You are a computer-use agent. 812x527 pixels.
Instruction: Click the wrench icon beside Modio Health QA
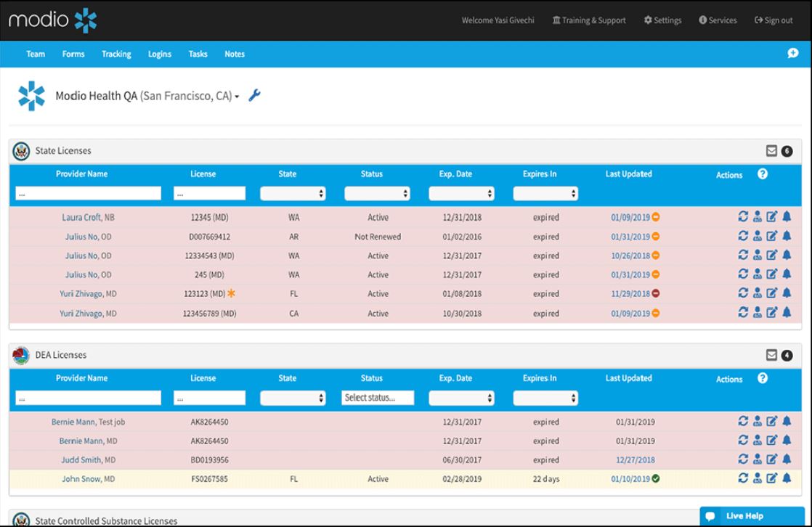[254, 95]
